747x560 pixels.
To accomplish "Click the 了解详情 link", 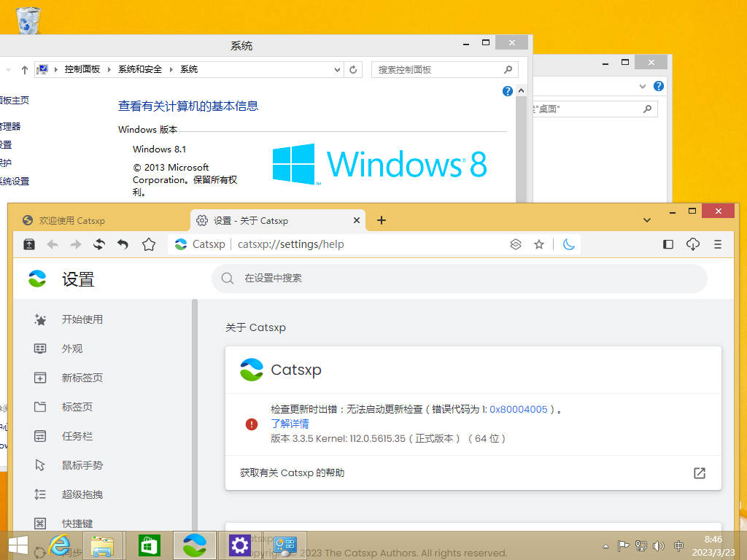I will coord(290,424).
